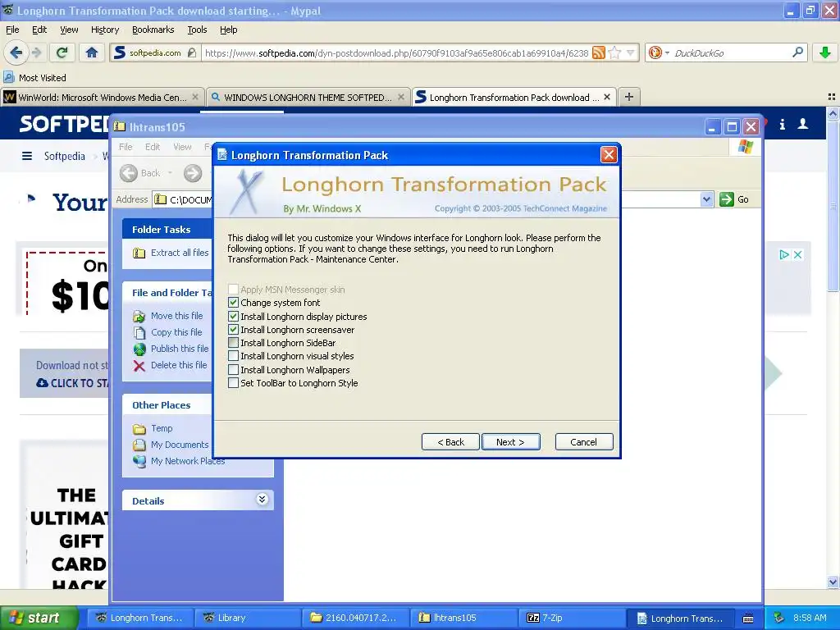
Task: Open the Back history dropdown in lhtrans105
Action: [171, 172]
